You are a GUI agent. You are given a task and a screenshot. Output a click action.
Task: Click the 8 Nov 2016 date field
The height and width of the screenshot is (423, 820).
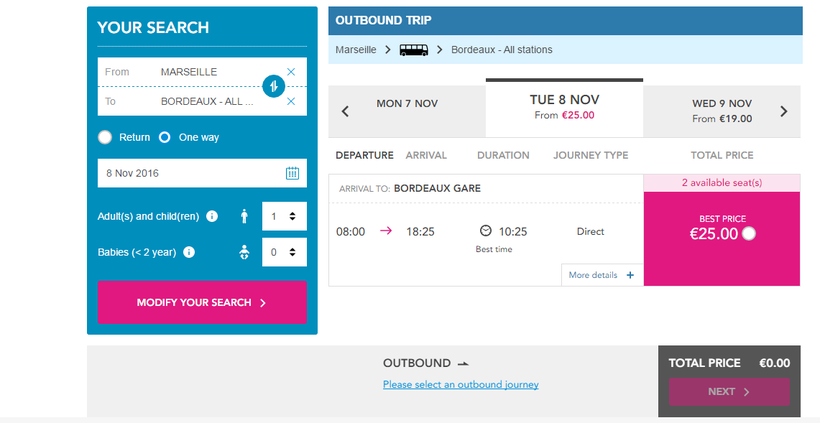190,173
